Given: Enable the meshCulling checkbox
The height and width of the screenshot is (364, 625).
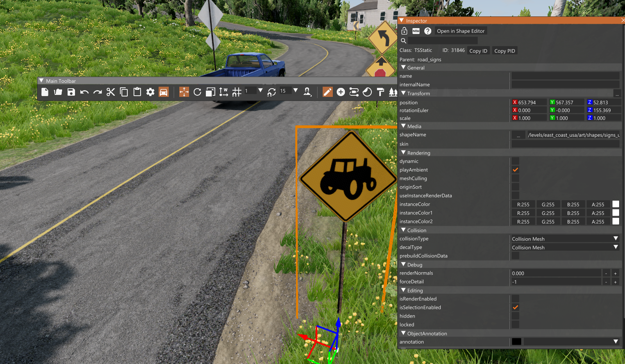Looking at the screenshot, I should tap(516, 178).
